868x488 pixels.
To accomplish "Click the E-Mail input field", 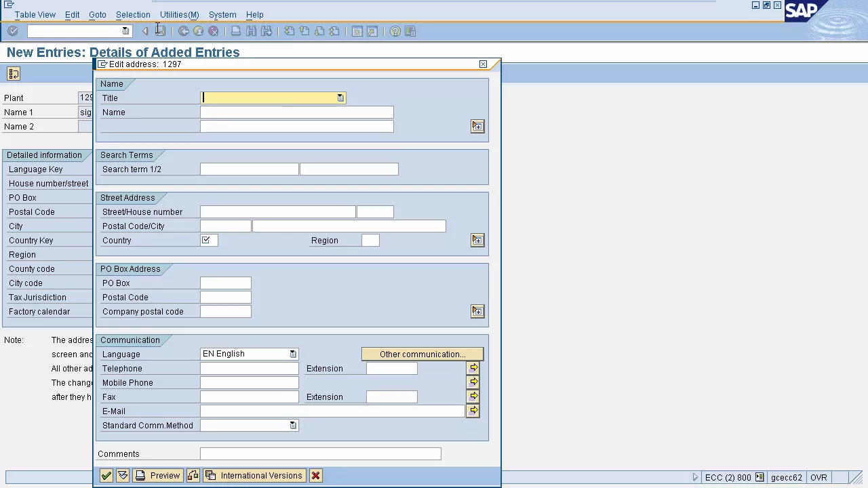I will (x=332, y=411).
